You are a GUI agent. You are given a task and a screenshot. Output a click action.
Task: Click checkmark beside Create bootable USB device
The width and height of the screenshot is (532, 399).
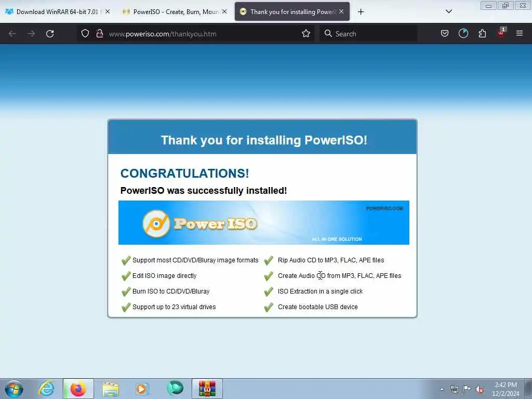pos(269,307)
